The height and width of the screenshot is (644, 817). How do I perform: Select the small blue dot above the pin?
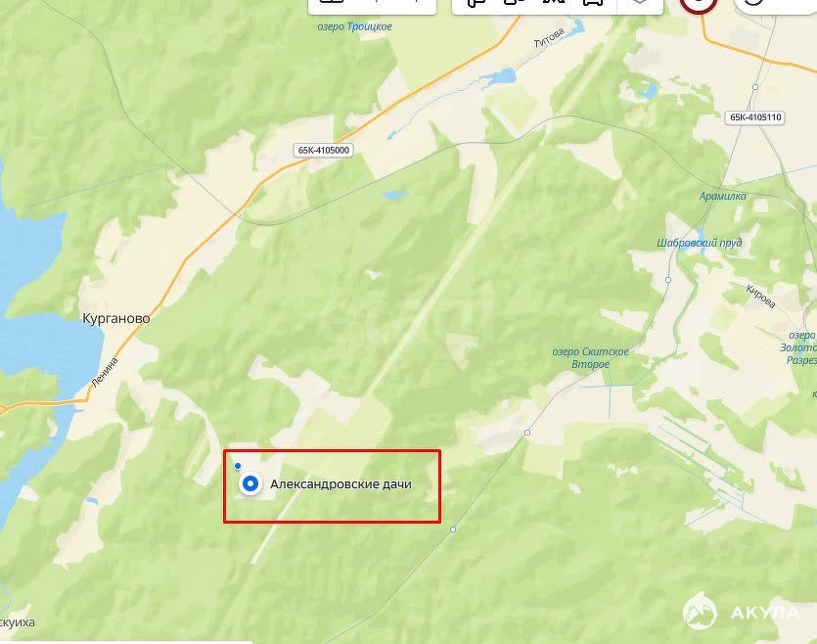click(238, 466)
